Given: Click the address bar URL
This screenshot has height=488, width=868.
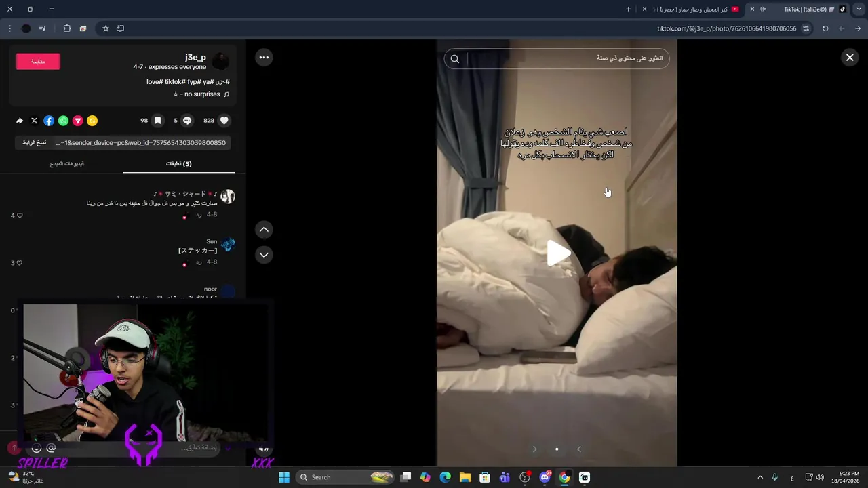Looking at the screenshot, I should (x=726, y=28).
